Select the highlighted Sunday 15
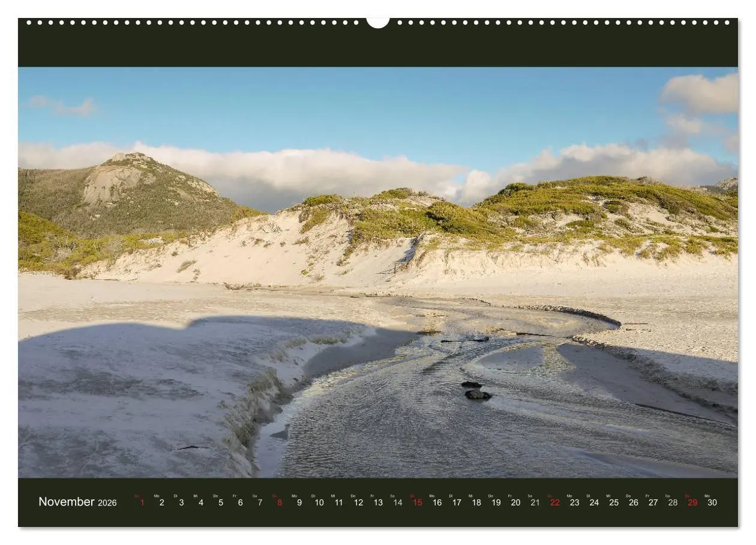This screenshot has height=545, width=756. (x=416, y=501)
